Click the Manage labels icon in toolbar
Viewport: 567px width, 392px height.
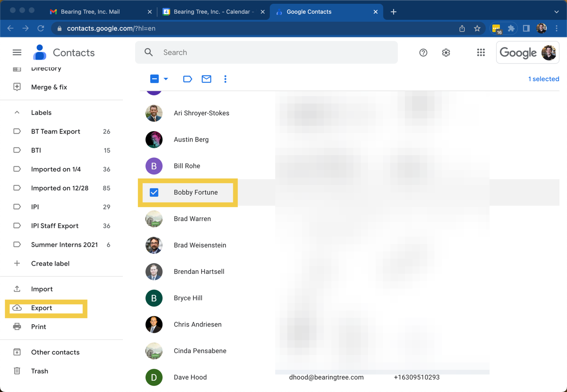pos(187,79)
